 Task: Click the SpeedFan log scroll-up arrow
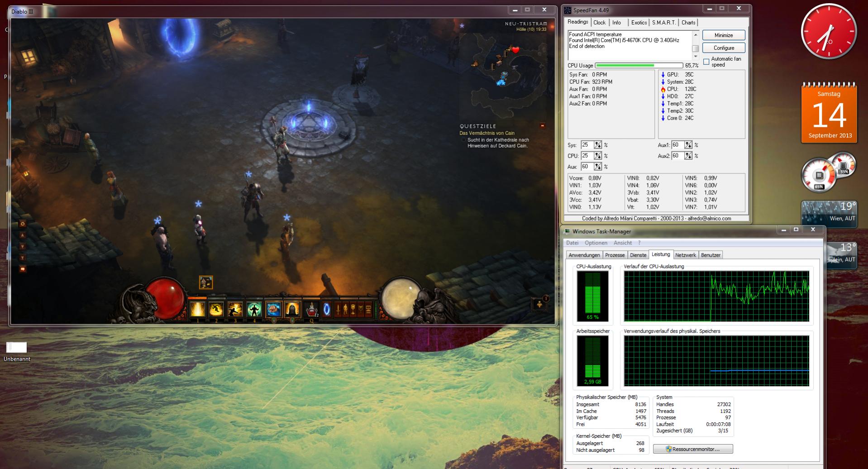tap(696, 34)
